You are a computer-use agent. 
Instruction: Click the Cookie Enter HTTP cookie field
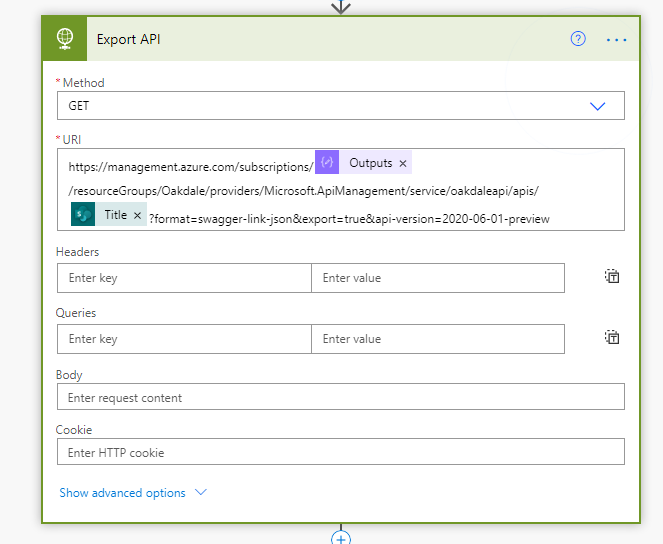click(341, 451)
